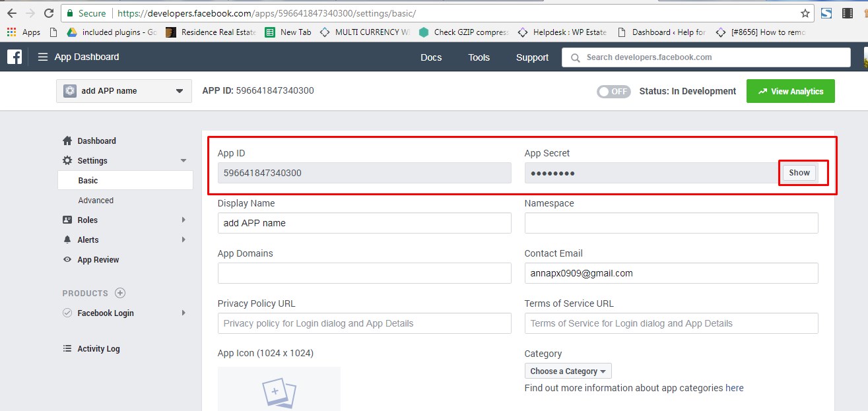Collapse the Settings section arrow
This screenshot has width=868, height=411.
[184, 161]
